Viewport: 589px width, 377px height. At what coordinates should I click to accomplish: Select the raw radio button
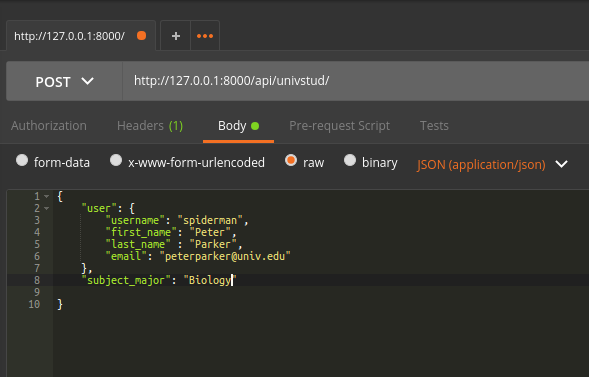click(291, 160)
